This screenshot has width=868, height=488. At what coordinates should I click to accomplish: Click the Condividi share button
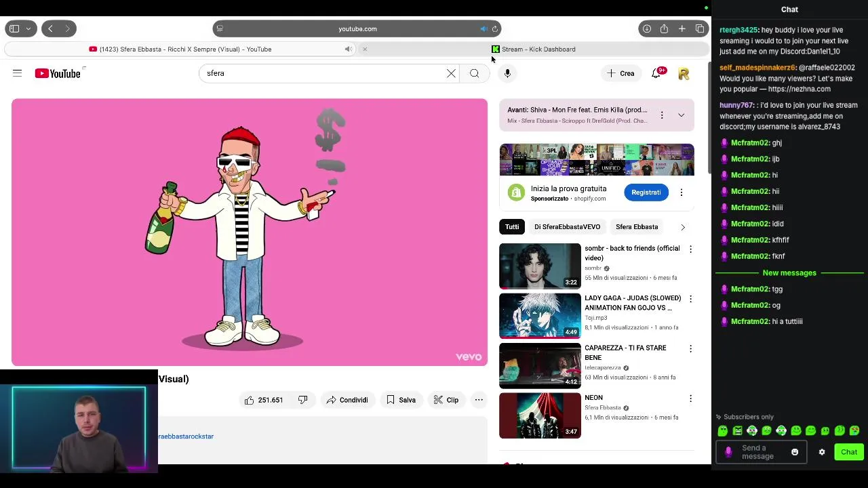click(347, 400)
